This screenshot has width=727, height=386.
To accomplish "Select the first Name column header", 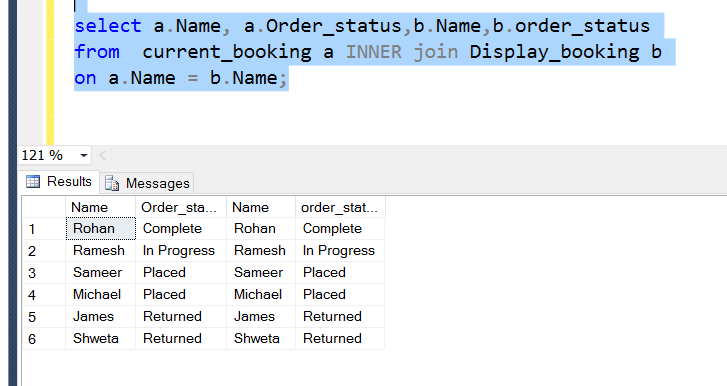I will pyautogui.click(x=100, y=207).
